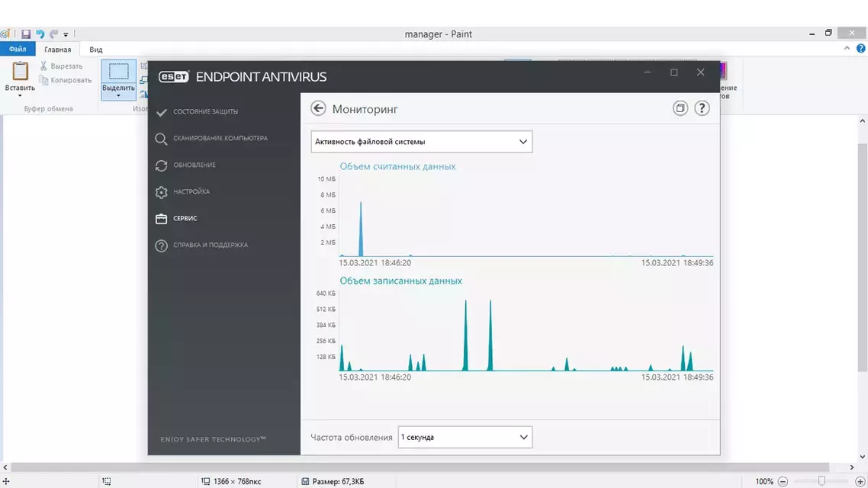Click the Сервис briefcase icon

(x=161, y=219)
